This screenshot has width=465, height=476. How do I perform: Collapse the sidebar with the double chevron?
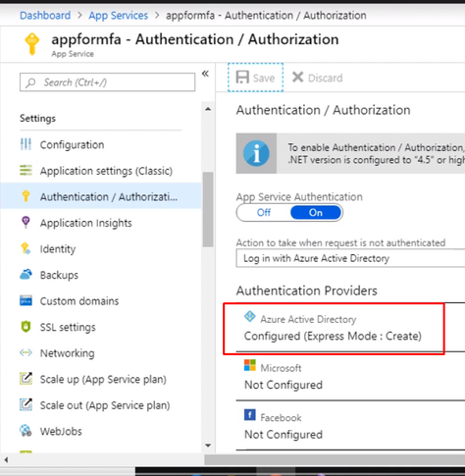205,74
